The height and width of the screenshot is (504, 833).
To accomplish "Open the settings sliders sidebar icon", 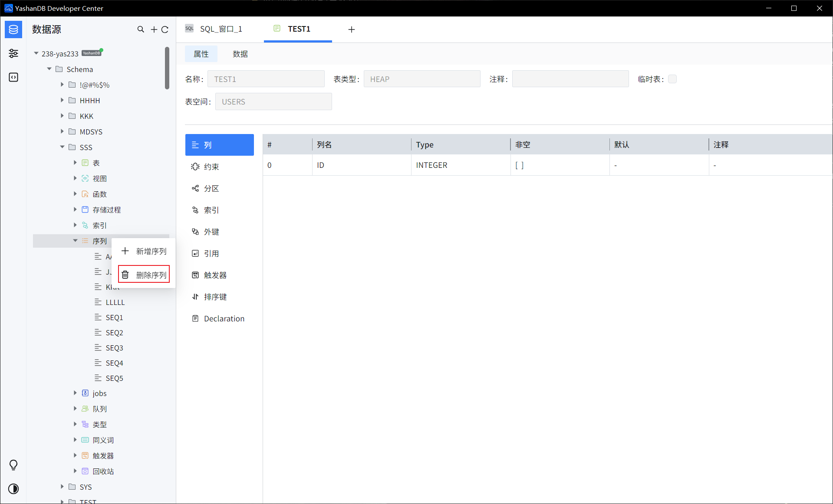I will [13, 53].
